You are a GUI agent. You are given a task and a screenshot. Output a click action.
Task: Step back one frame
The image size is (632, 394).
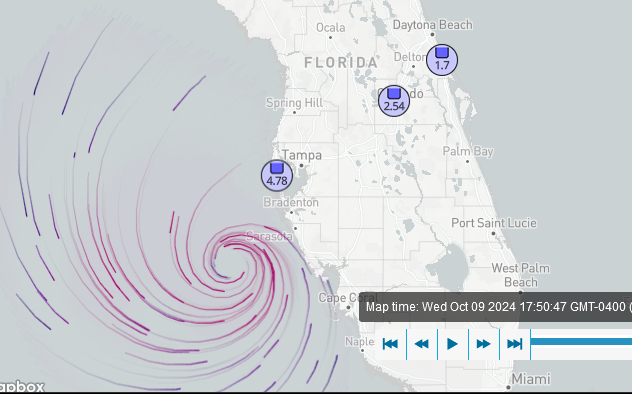tap(422, 344)
